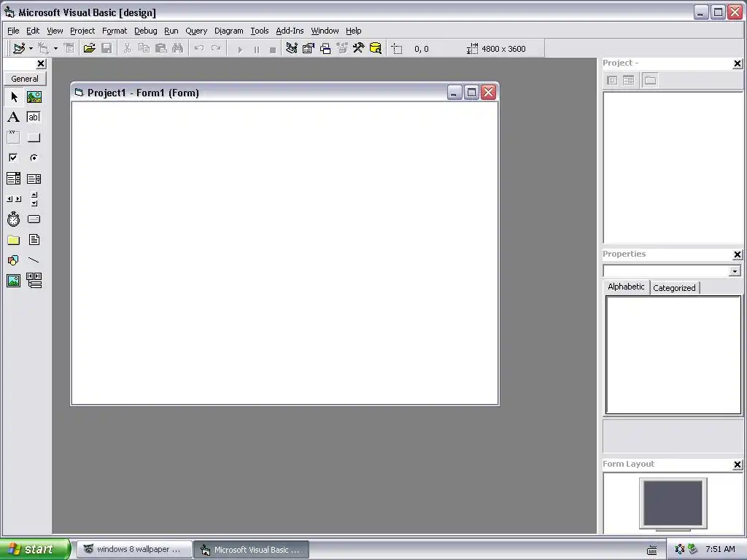Switch to Alphabetic properties tab
Image resolution: width=747 pixels, height=560 pixels.
pyautogui.click(x=626, y=287)
